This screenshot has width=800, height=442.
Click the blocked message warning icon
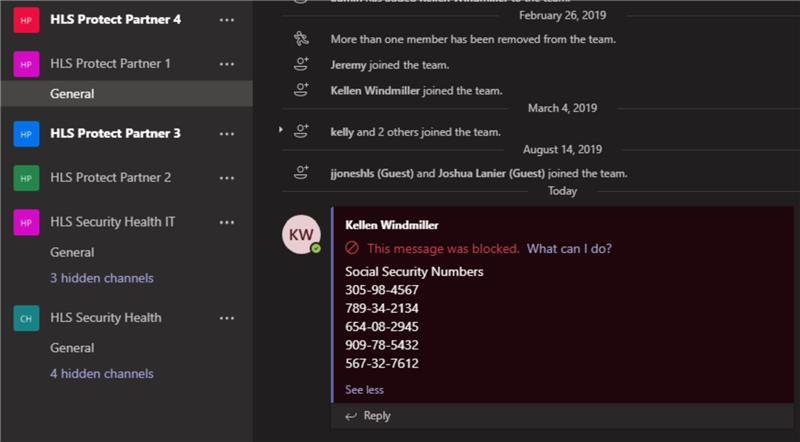pos(352,249)
